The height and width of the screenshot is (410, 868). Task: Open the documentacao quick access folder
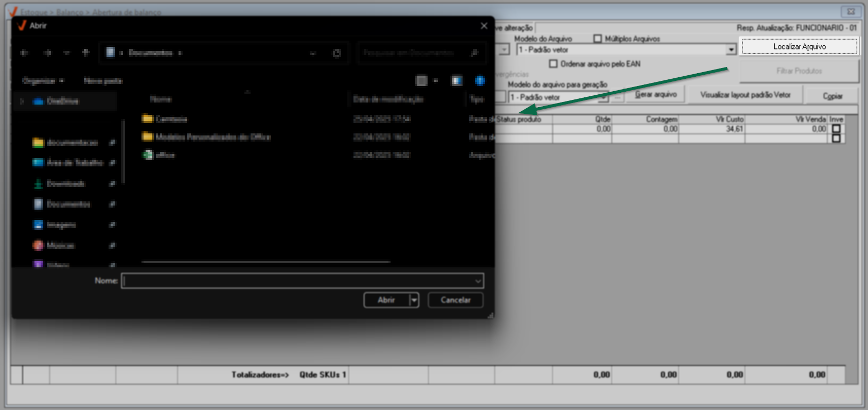click(x=72, y=143)
